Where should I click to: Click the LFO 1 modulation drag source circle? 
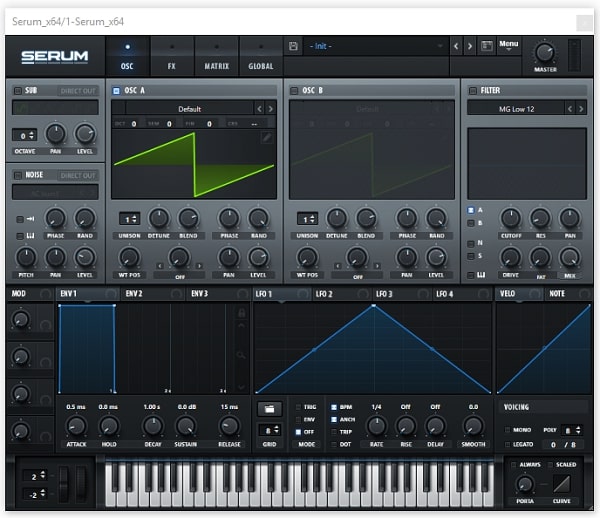coord(303,294)
